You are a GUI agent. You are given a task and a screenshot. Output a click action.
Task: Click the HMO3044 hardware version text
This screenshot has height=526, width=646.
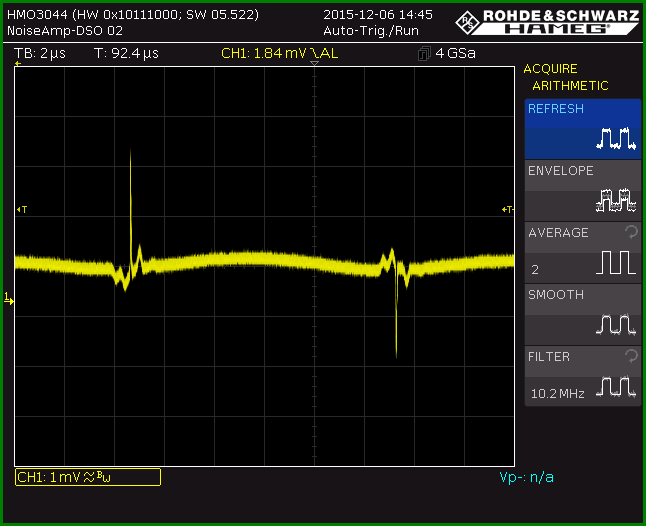tap(133, 14)
